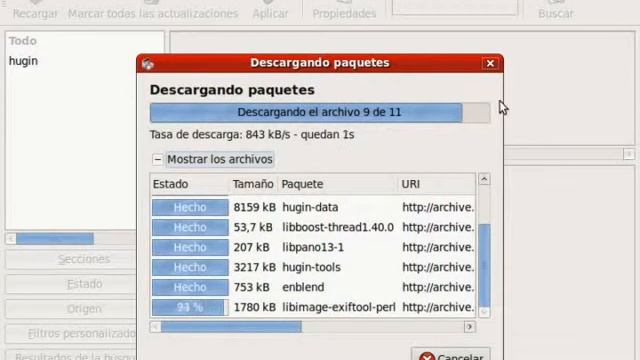Click the file list scroll right arrow

469,327
